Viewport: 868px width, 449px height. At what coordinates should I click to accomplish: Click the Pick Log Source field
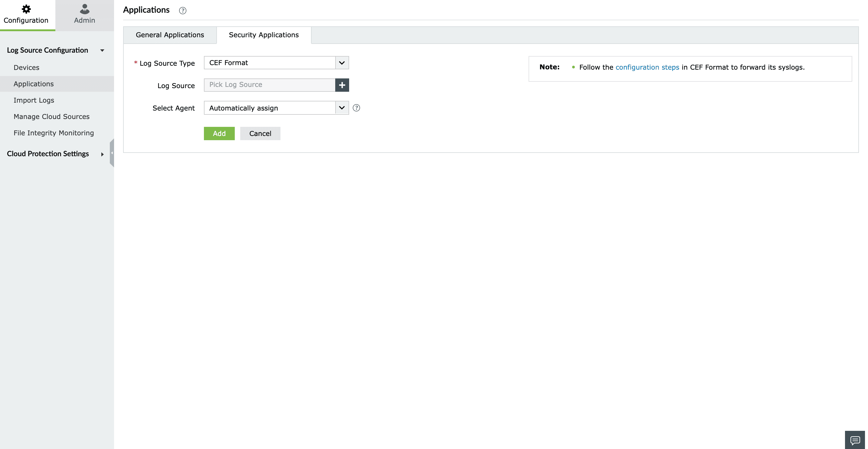click(x=269, y=85)
